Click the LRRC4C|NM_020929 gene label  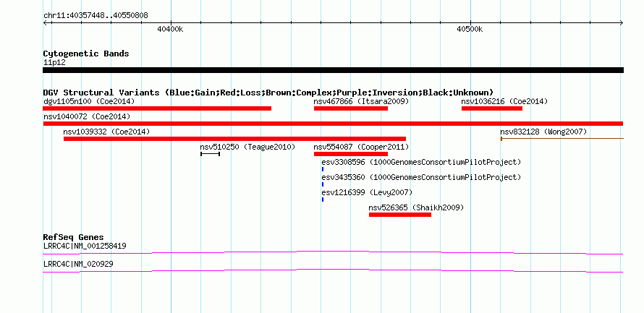pyautogui.click(x=78, y=264)
